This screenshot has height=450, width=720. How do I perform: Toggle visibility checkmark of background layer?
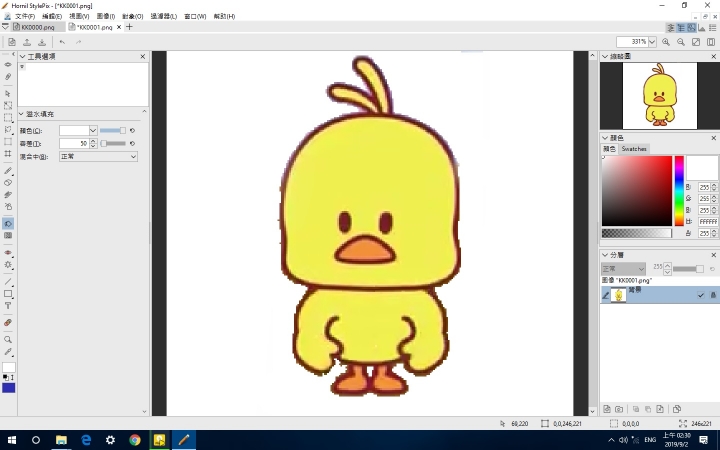701,295
